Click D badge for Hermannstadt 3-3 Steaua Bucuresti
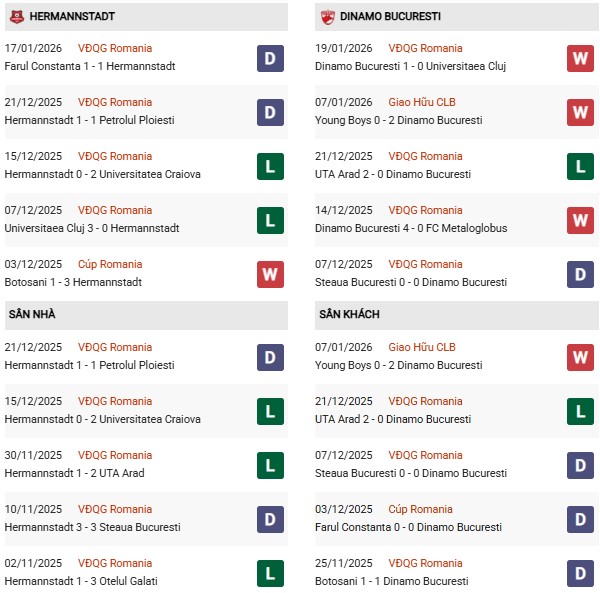Viewport: 600px width, 593px height. [270, 519]
